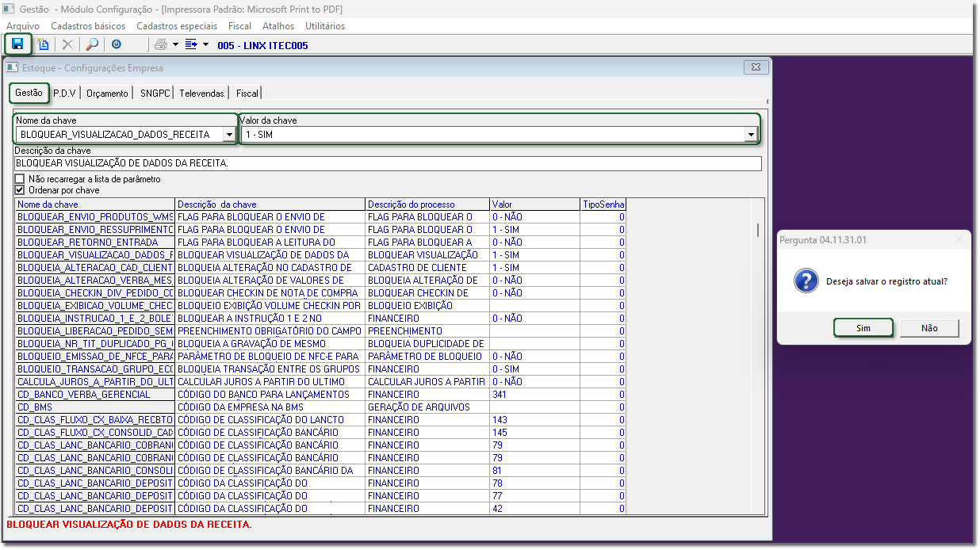Select row BLOQUEIA_ALTERACAO_CAD_CLIENT
The image size is (980, 550).
point(320,267)
